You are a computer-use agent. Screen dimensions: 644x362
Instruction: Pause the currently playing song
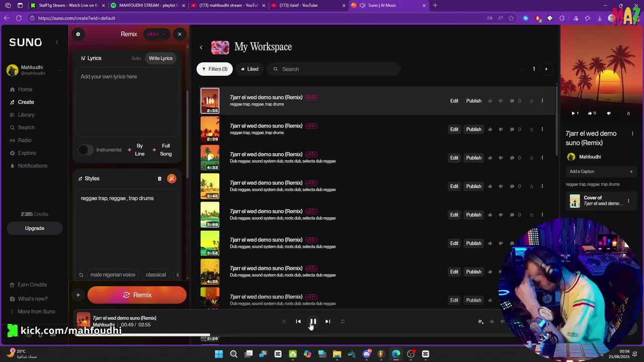pos(313,321)
